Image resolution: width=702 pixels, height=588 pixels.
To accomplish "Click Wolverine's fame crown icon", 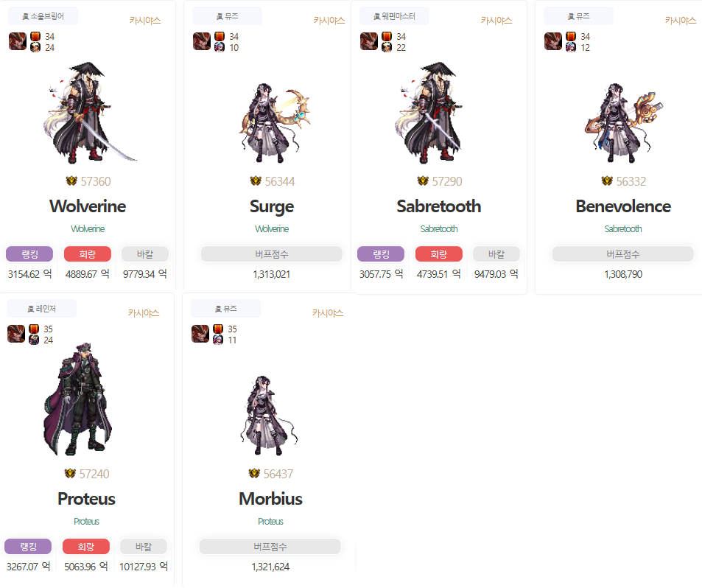I will pos(71,181).
